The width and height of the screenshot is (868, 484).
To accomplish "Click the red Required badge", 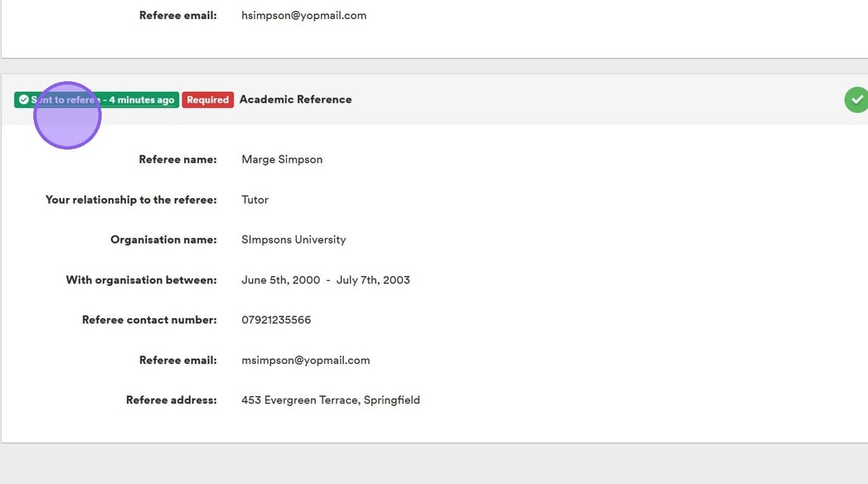I will (x=207, y=99).
